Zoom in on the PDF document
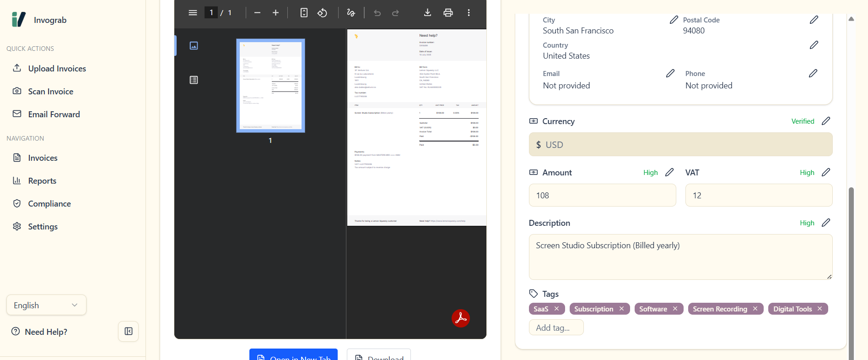This screenshot has height=360, width=868. coord(275,13)
